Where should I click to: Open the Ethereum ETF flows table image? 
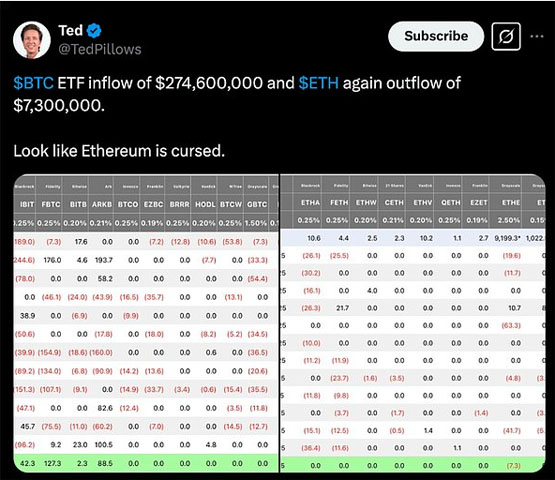413,324
